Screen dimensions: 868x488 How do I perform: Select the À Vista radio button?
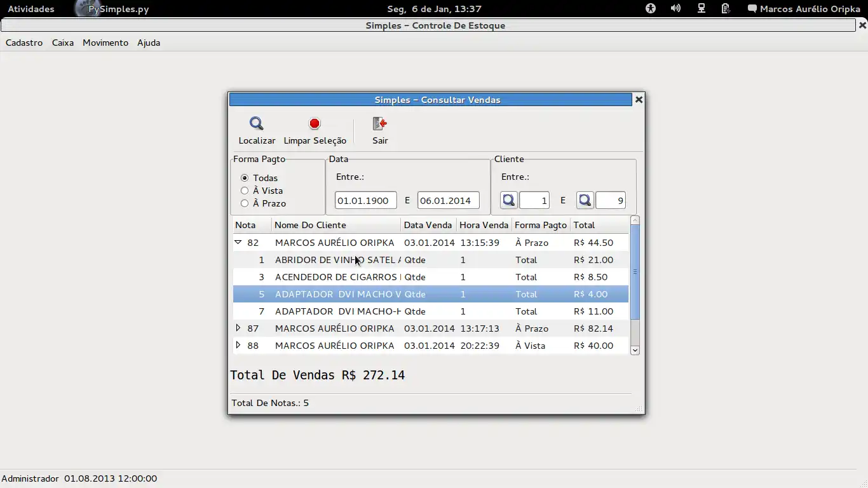245,191
